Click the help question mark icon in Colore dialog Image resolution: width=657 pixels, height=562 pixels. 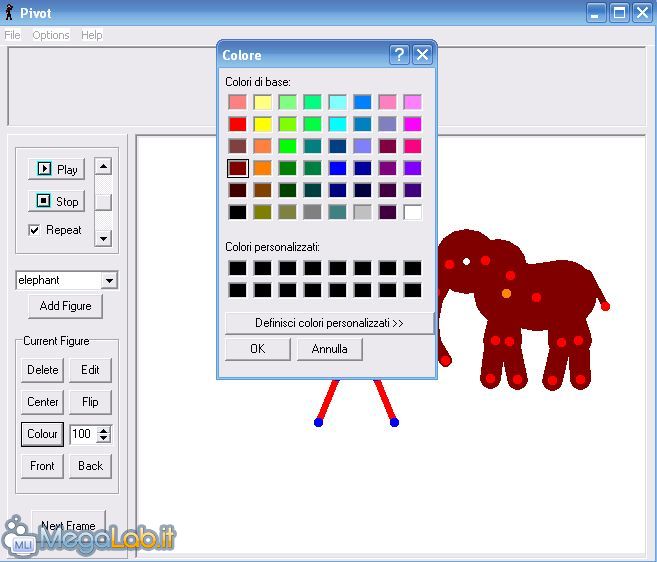click(399, 54)
